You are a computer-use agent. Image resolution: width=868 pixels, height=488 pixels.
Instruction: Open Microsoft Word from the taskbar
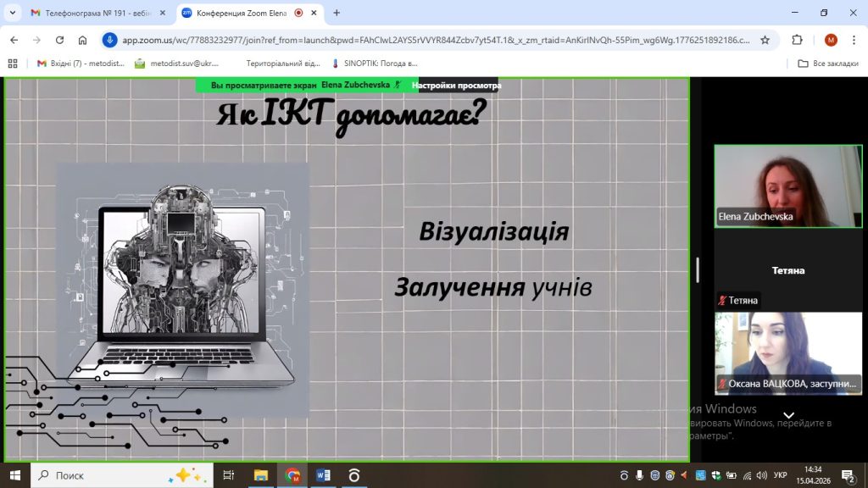pos(323,475)
